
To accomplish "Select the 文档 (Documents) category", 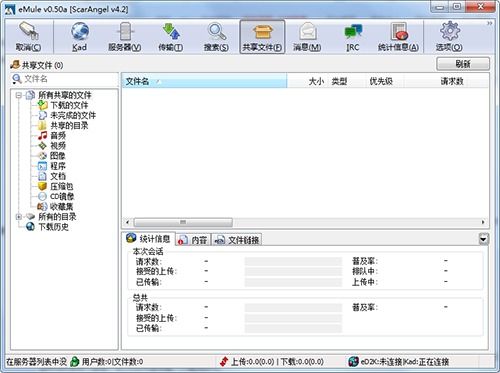I will (x=58, y=176).
